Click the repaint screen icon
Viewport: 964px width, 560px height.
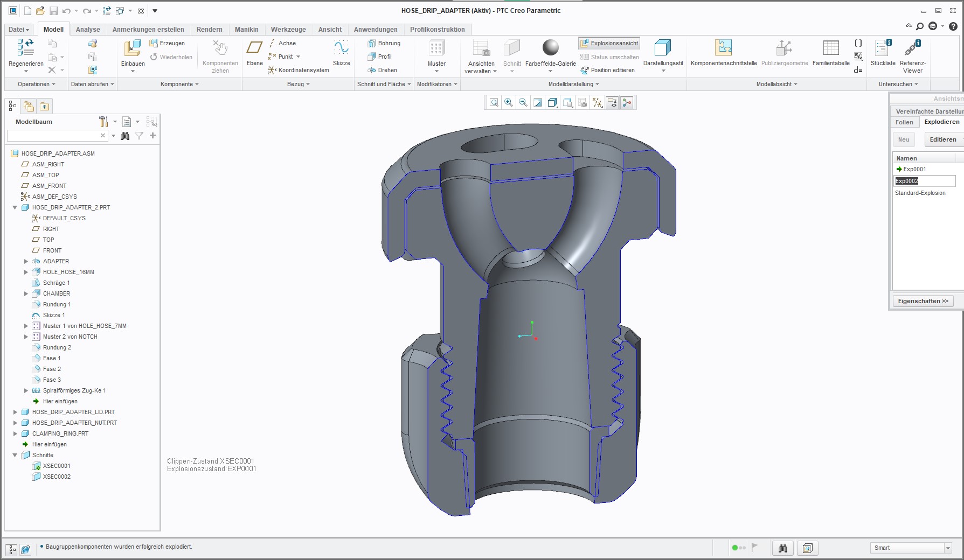point(538,102)
